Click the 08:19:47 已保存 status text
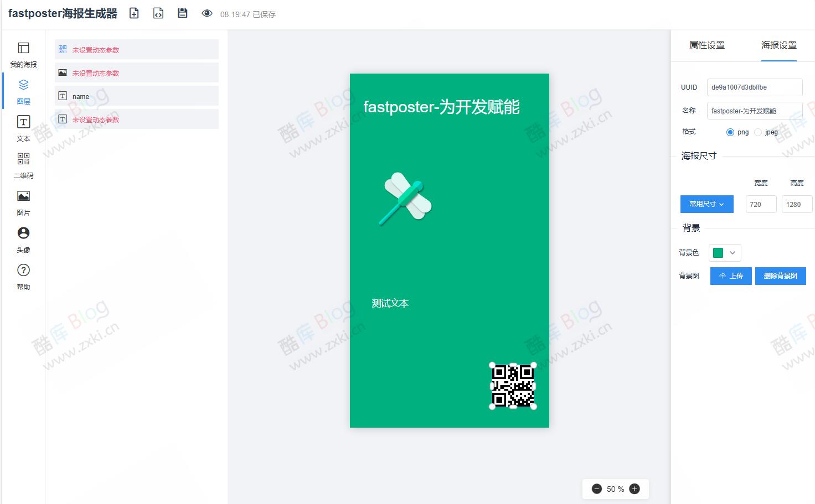The width and height of the screenshot is (815, 504). [x=248, y=14]
